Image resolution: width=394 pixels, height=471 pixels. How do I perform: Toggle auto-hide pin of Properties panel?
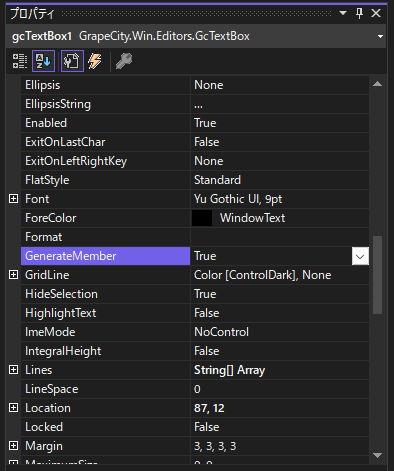(x=359, y=13)
